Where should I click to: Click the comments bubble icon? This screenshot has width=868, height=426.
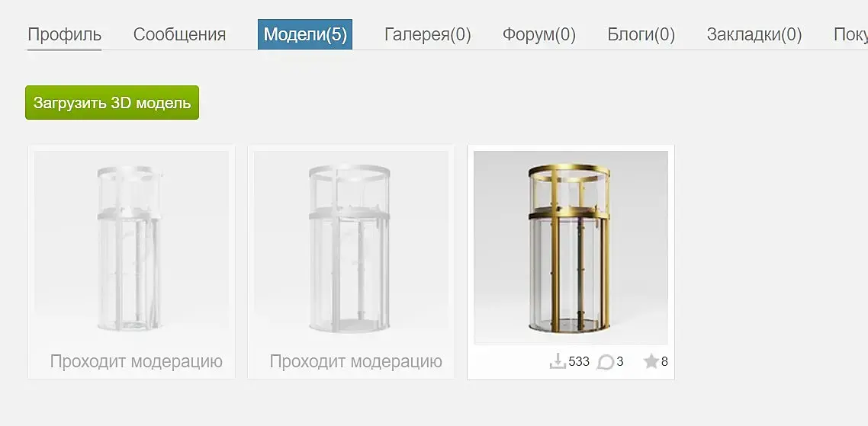pyautogui.click(x=606, y=363)
